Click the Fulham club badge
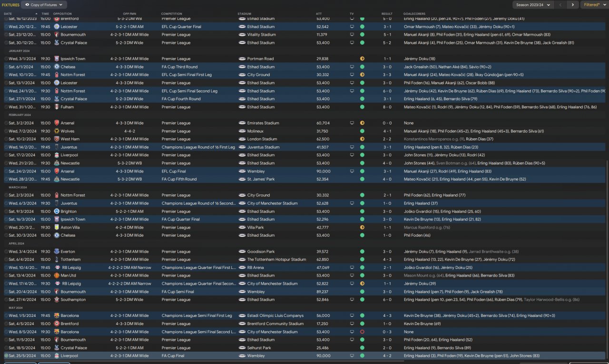This screenshot has height=364, width=609. pyautogui.click(x=57, y=107)
